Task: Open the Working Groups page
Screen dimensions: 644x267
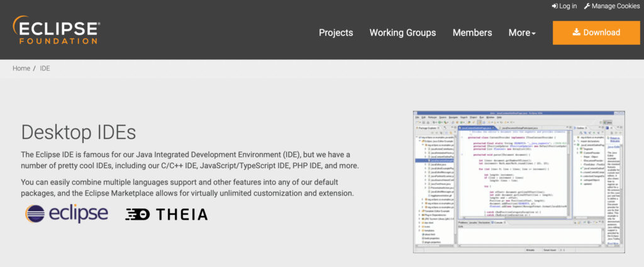Action: pos(402,33)
